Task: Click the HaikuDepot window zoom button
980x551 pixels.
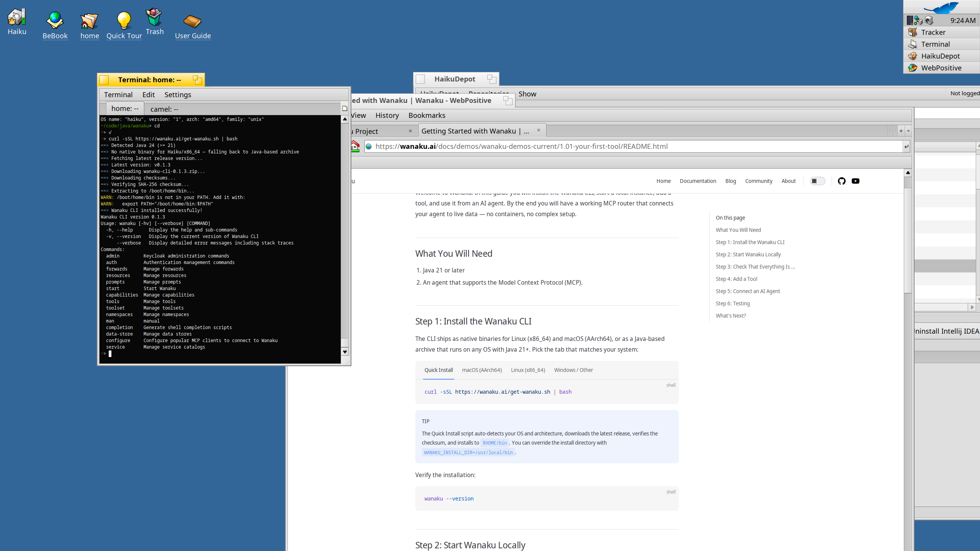Action: [492, 79]
